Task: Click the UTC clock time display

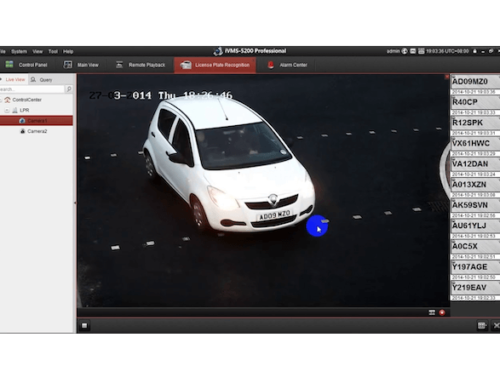Action: (447, 51)
